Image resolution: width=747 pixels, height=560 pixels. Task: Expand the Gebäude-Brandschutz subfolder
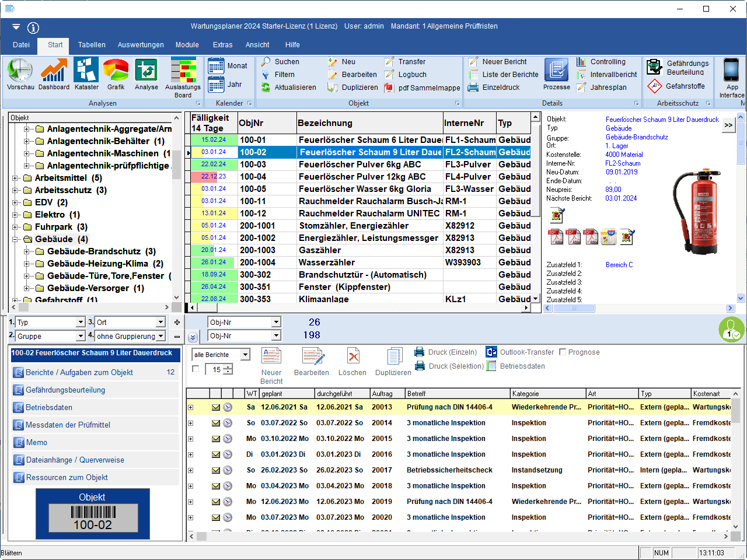27,251
